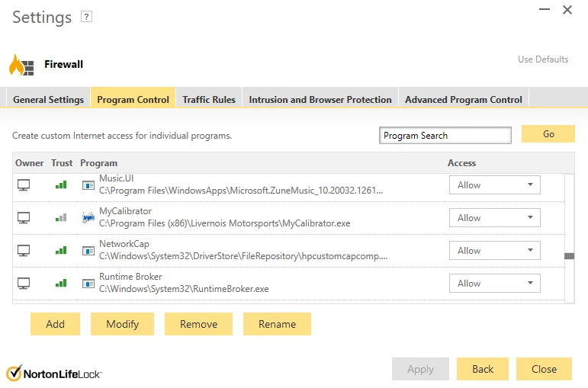Click the Back button

click(x=483, y=369)
